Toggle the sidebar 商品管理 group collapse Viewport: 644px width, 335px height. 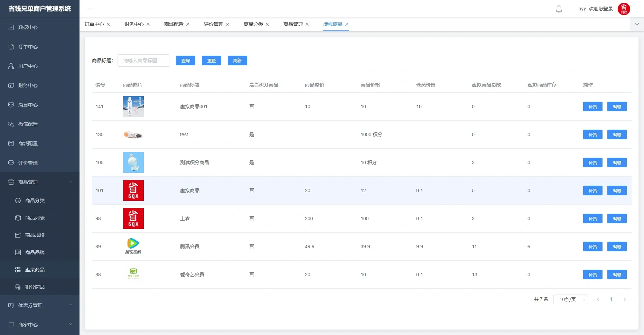coord(71,182)
